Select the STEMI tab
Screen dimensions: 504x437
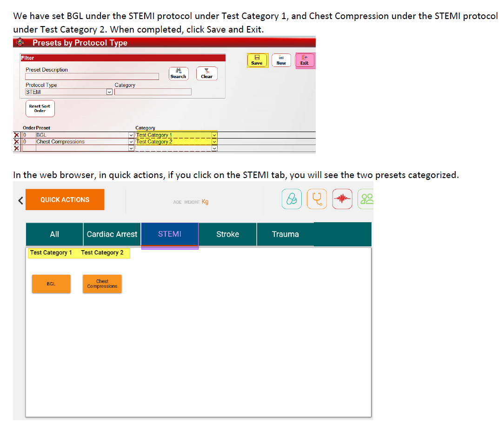click(170, 234)
